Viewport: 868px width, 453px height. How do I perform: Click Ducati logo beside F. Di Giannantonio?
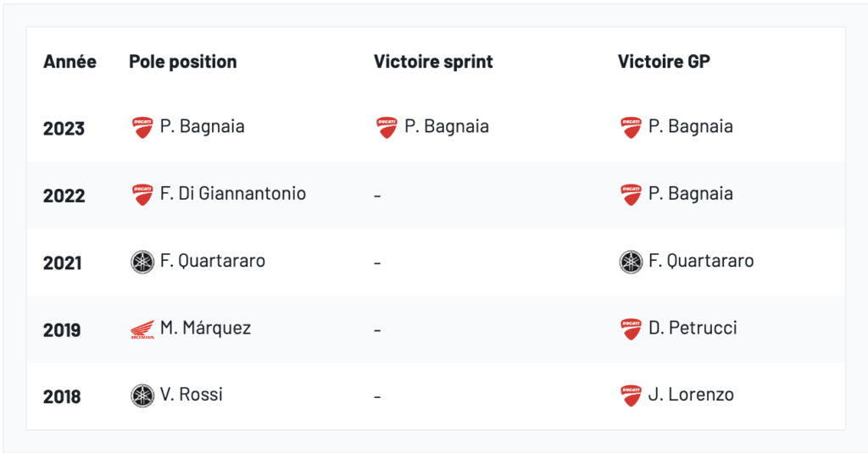[x=142, y=195]
